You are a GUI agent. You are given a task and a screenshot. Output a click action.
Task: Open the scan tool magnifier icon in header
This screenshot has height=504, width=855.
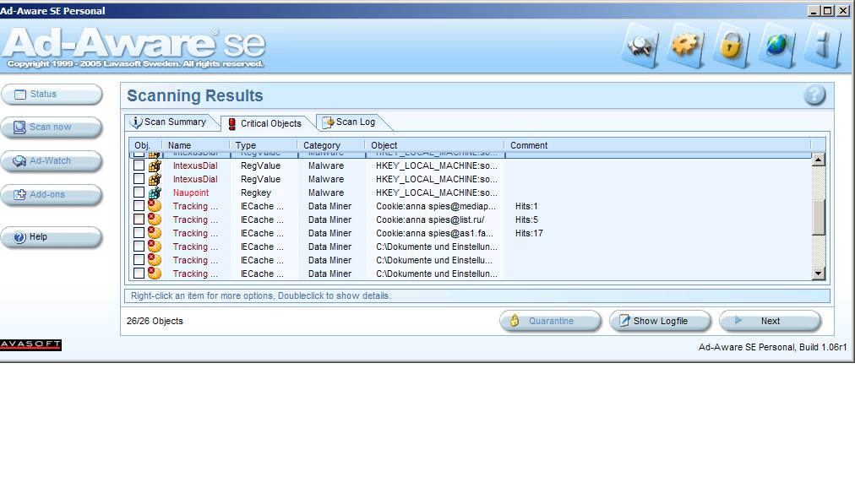[642, 45]
